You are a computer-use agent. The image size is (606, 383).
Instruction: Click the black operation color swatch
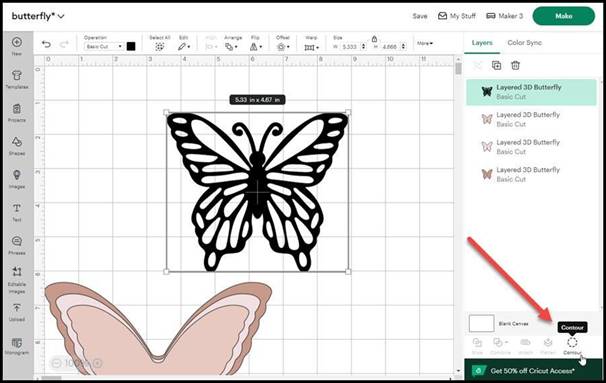(131, 46)
